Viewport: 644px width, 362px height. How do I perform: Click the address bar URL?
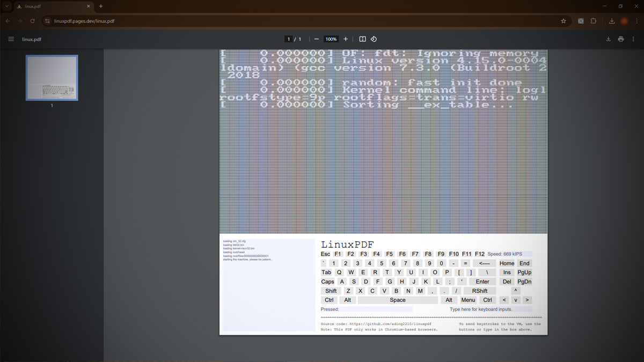[x=84, y=21]
